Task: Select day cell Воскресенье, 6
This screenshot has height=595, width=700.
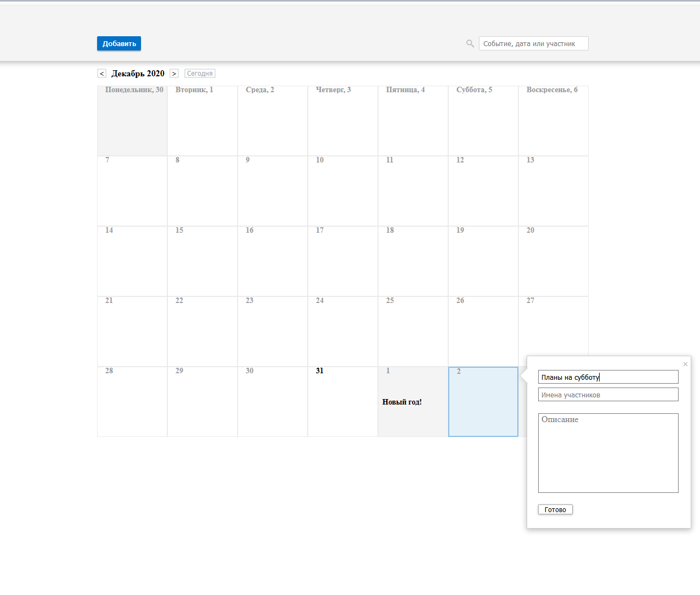Action: point(554,121)
